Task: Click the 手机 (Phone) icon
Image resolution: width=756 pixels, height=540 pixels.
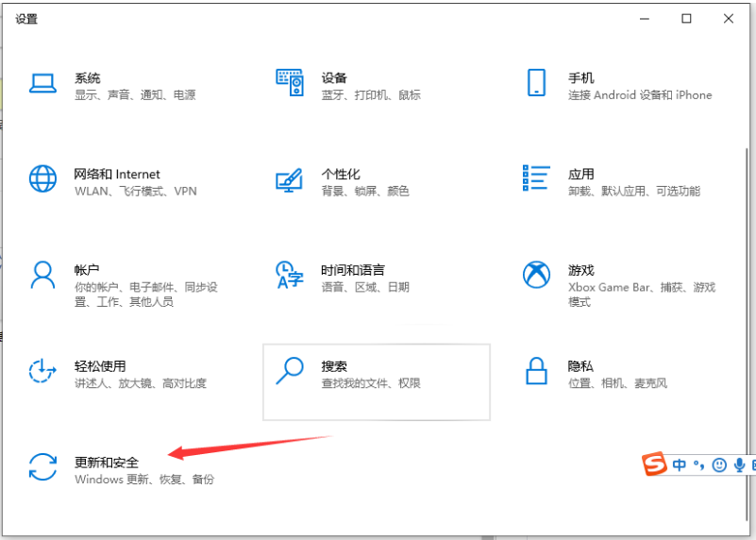Action: point(536,83)
